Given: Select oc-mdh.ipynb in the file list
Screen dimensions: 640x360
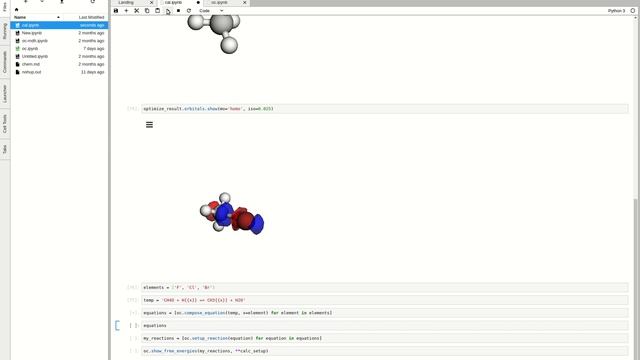Looking at the screenshot, I should point(60,41).
